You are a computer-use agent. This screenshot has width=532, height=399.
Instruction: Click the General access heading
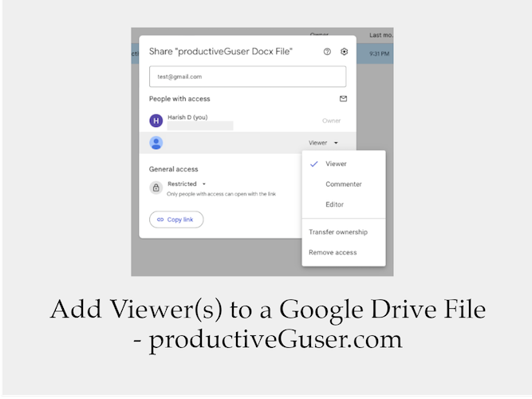[173, 169]
